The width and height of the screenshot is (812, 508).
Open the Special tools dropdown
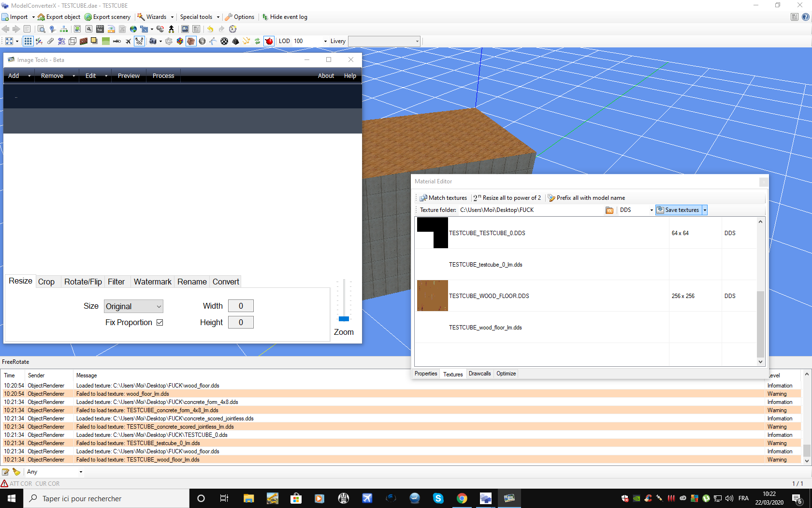(x=218, y=17)
